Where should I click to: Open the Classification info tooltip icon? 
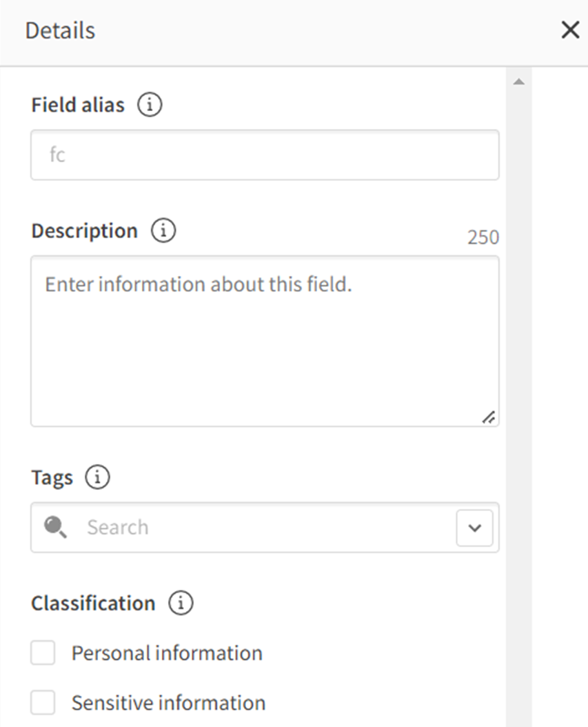180,603
